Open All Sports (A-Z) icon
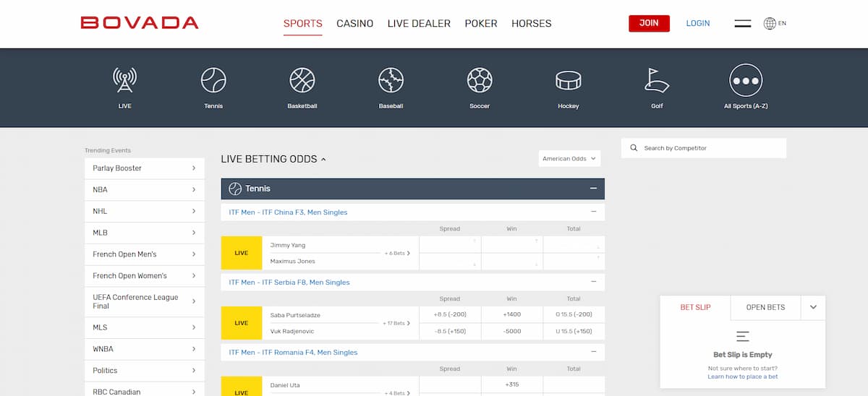Screen dimensions: 868x396 pyautogui.click(x=746, y=80)
